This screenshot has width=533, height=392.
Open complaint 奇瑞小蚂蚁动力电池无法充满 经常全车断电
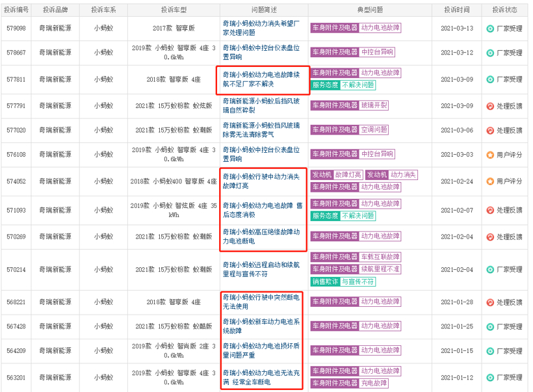(x=261, y=378)
